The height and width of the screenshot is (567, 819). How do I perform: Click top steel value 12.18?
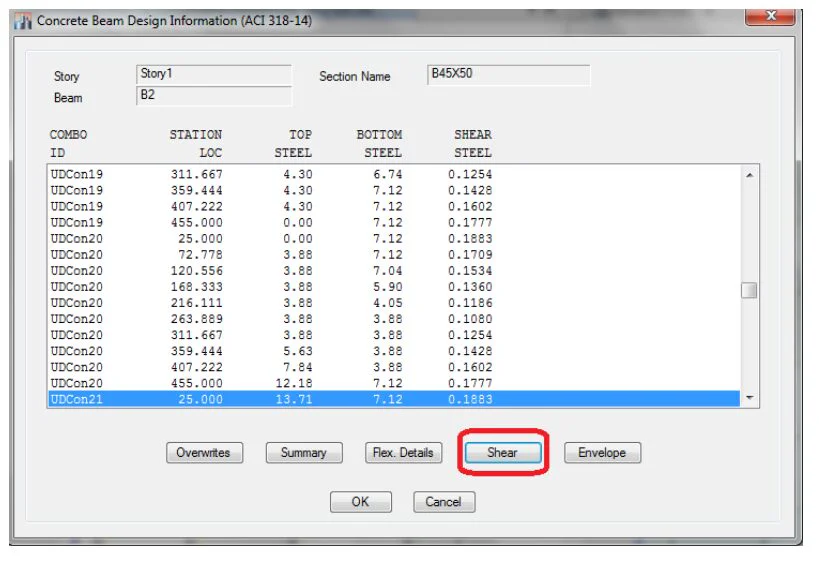pos(294,383)
